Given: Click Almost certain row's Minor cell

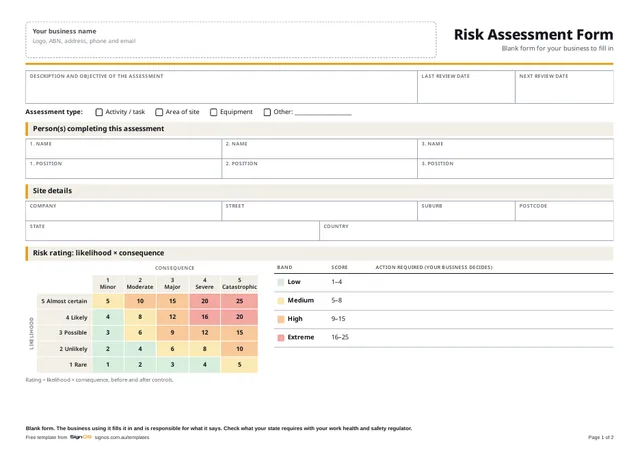Looking at the screenshot, I should pyautogui.click(x=108, y=301).
